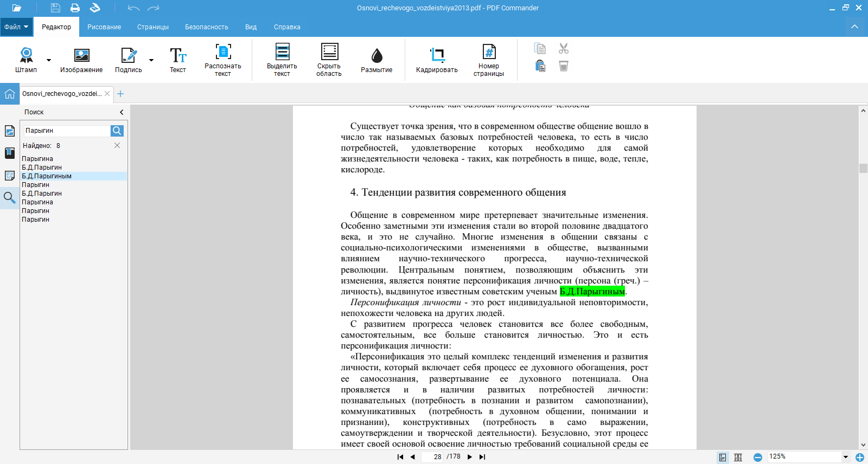Open the Справка tab

[287, 27]
